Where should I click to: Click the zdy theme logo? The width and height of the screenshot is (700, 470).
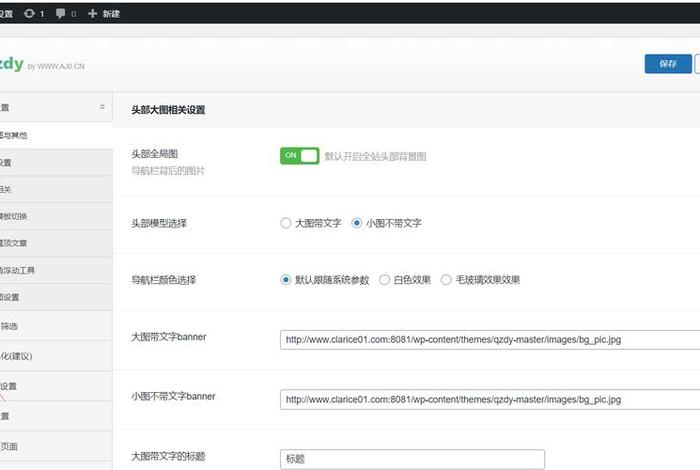point(12,64)
